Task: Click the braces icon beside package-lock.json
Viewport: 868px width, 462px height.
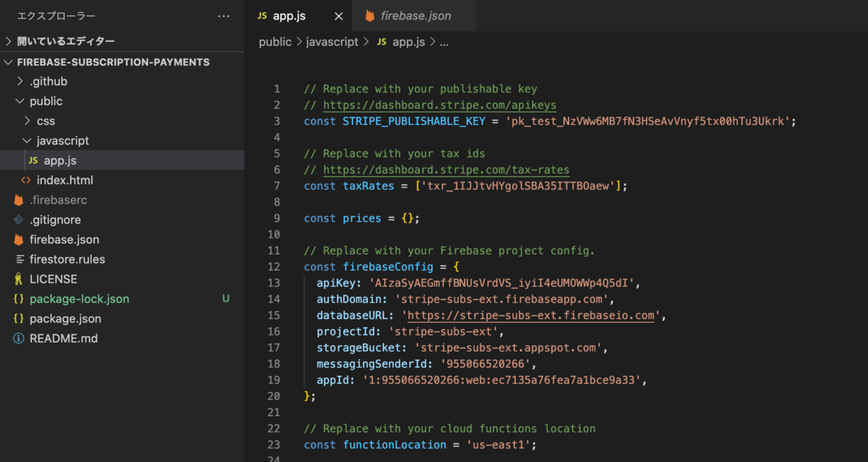Action: pos(18,299)
